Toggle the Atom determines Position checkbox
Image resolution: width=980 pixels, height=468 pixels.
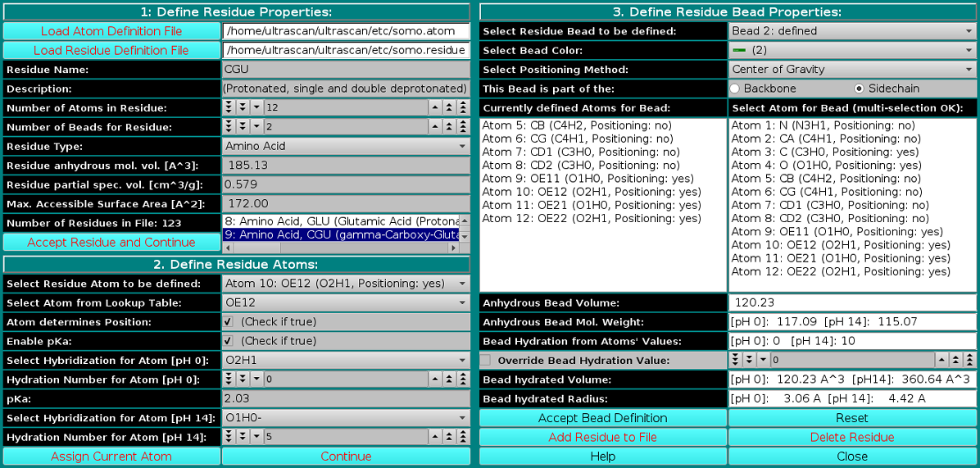(x=228, y=321)
